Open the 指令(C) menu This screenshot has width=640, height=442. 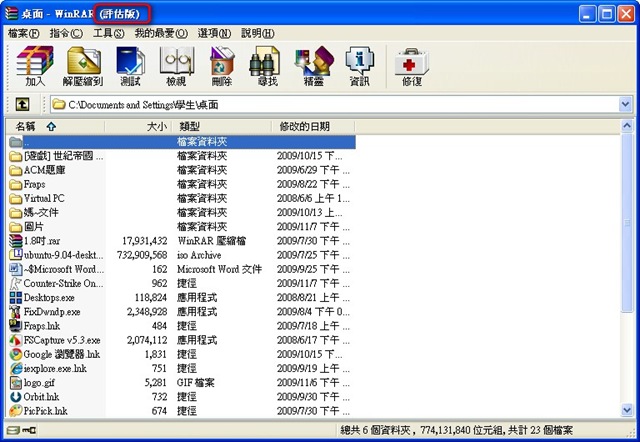click(66, 33)
